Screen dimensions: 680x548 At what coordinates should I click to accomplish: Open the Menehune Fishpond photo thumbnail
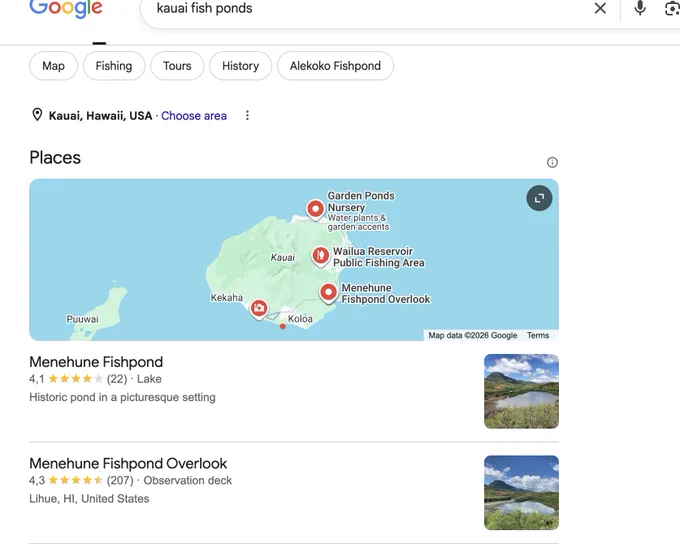[x=521, y=391]
